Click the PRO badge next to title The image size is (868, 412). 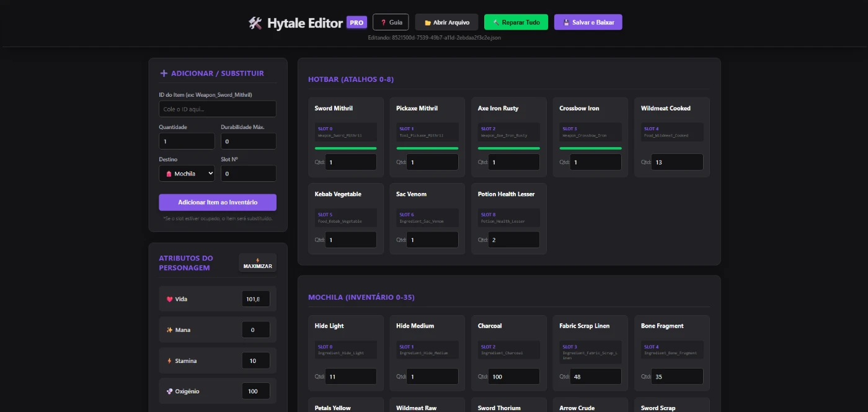356,22
